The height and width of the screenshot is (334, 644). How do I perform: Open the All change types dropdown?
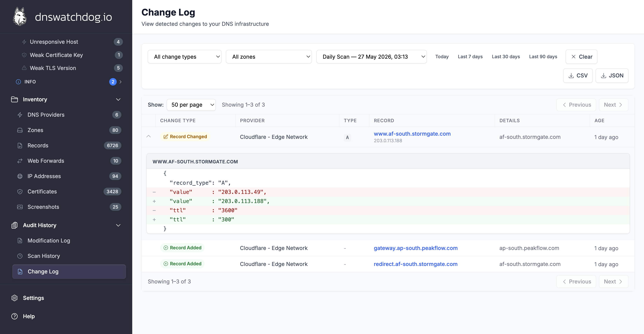pos(184,57)
